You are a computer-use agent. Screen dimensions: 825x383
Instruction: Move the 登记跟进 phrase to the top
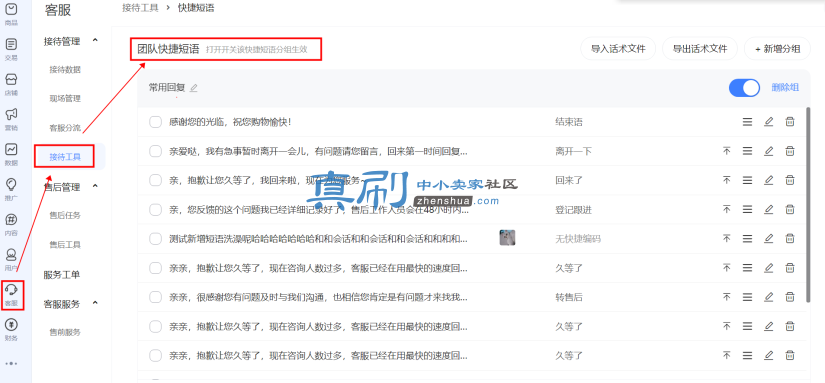click(727, 209)
